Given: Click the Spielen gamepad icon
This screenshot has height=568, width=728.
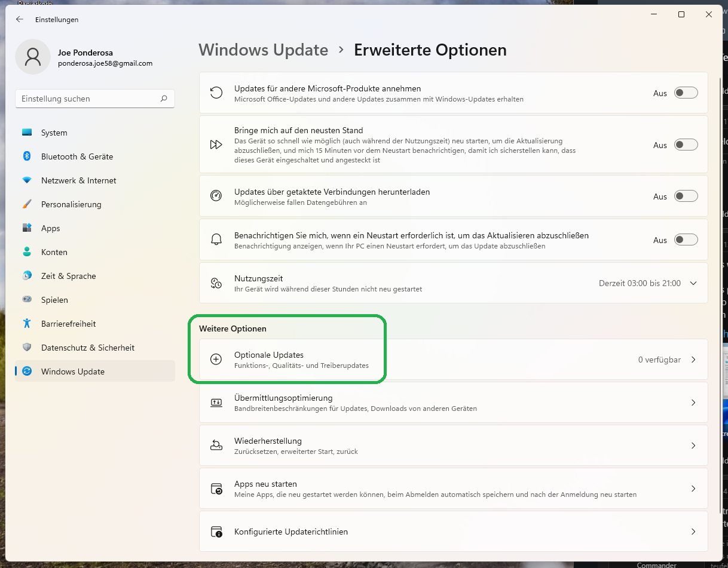Looking at the screenshot, I should [27, 300].
